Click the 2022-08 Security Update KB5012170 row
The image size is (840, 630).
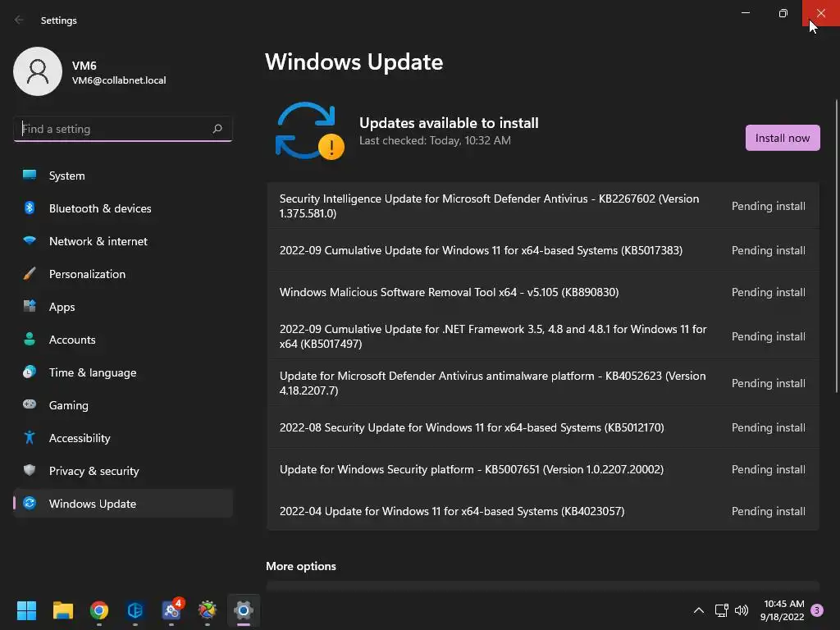click(x=543, y=427)
